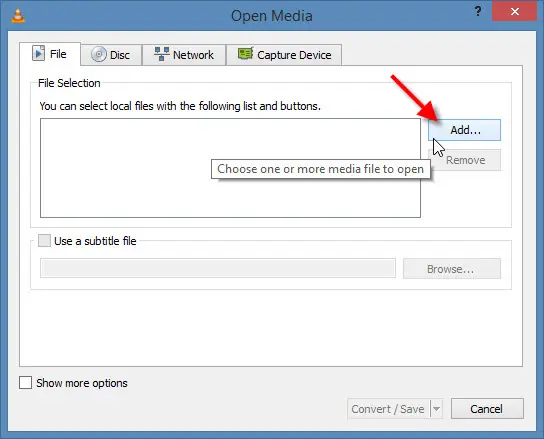Click the Cancel button
Image resolution: width=544 pixels, height=439 pixels.
487,409
